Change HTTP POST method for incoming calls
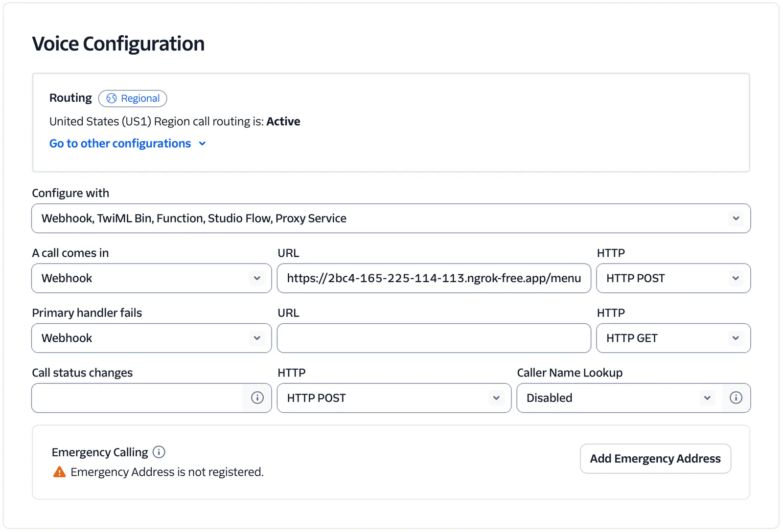Image resolution: width=783 pixels, height=532 pixels. point(673,278)
